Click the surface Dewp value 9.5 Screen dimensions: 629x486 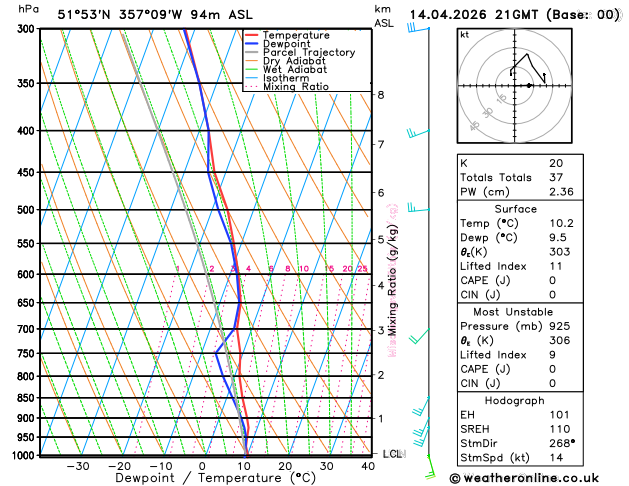pos(558,238)
